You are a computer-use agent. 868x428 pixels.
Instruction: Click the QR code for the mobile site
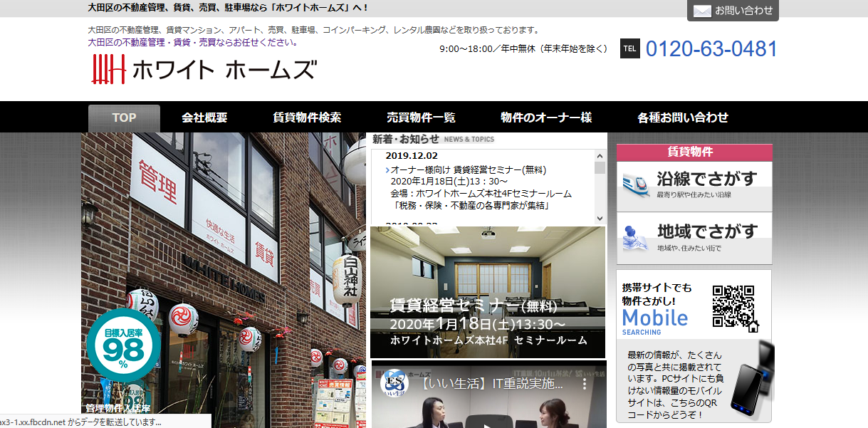[x=733, y=306]
